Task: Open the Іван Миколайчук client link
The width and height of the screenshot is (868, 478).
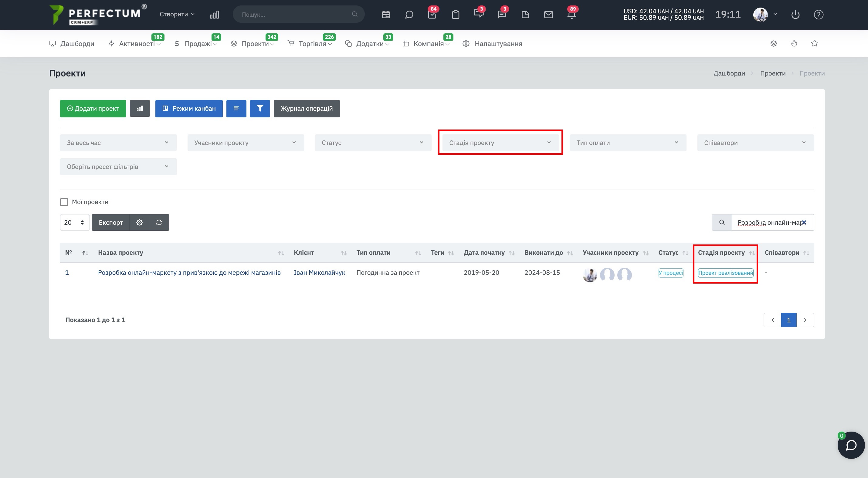Action: (320, 273)
